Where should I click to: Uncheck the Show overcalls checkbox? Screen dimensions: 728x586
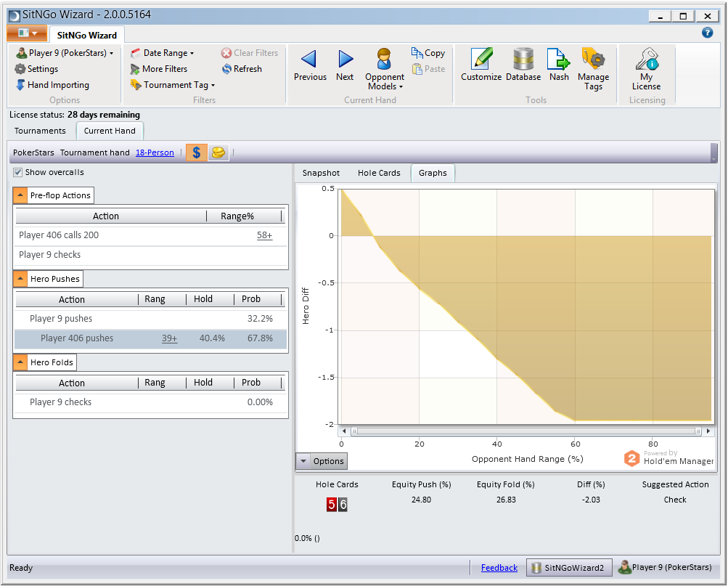pos(18,173)
